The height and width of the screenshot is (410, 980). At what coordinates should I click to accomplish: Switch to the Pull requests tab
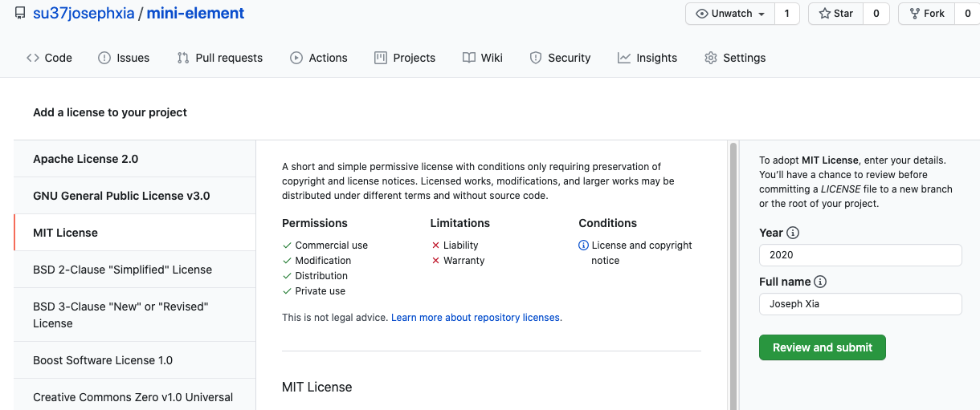point(219,58)
